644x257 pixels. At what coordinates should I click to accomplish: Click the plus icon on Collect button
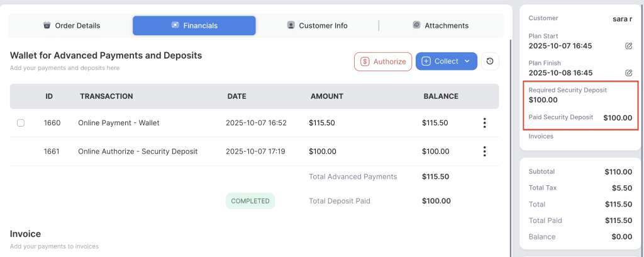[426, 61]
